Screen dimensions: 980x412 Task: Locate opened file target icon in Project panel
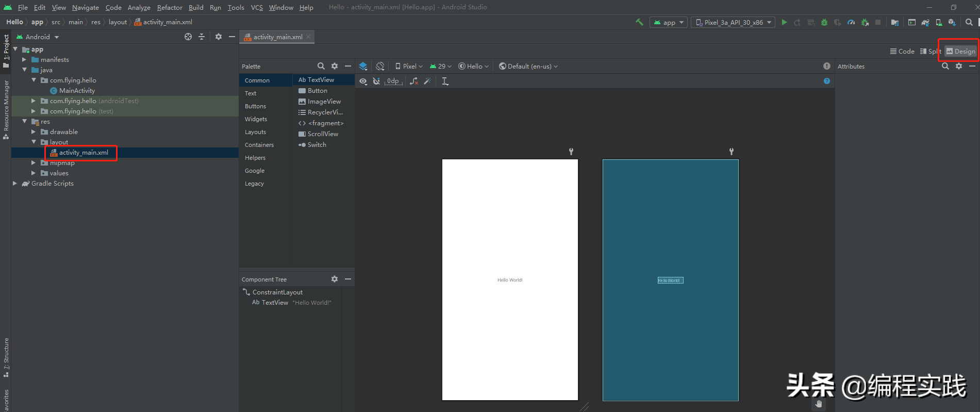[188, 37]
